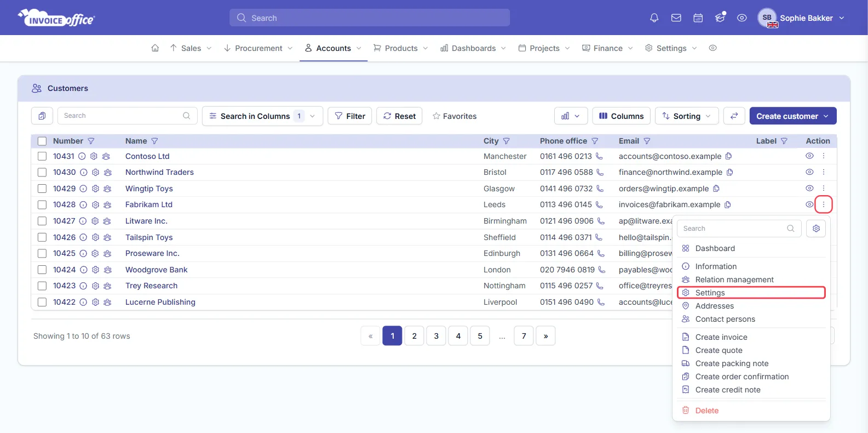View Northwind Traders via eye icon
This screenshot has height=433, width=868.
(809, 172)
